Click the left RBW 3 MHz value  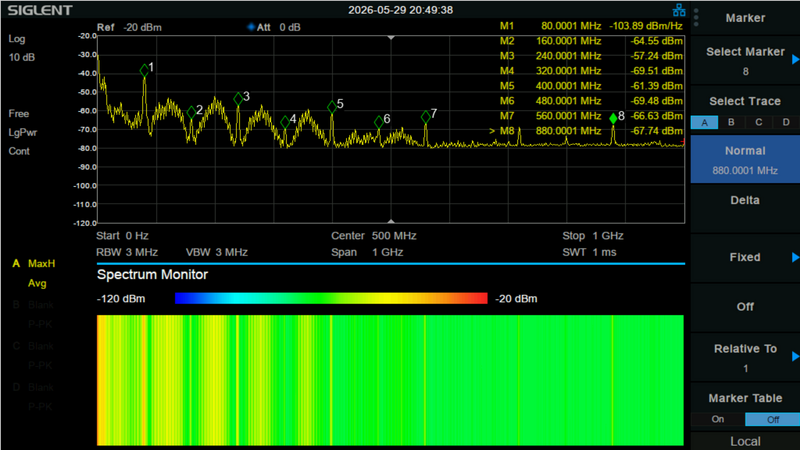(127, 252)
